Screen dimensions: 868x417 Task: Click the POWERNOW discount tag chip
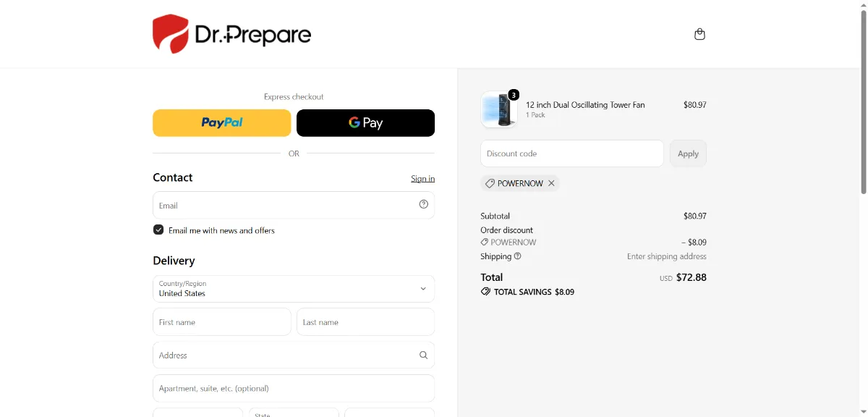click(x=520, y=183)
